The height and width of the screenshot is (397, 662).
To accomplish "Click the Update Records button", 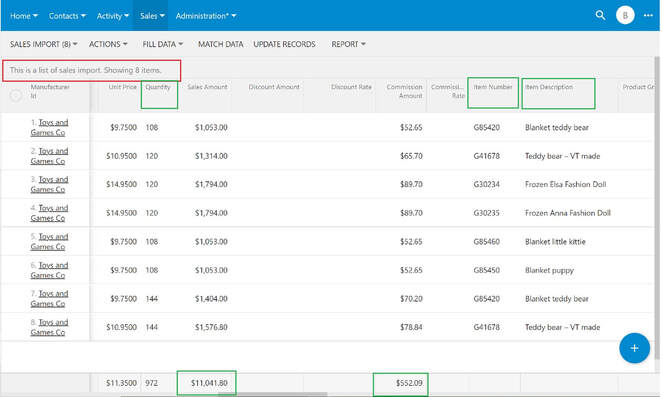I will coord(284,44).
